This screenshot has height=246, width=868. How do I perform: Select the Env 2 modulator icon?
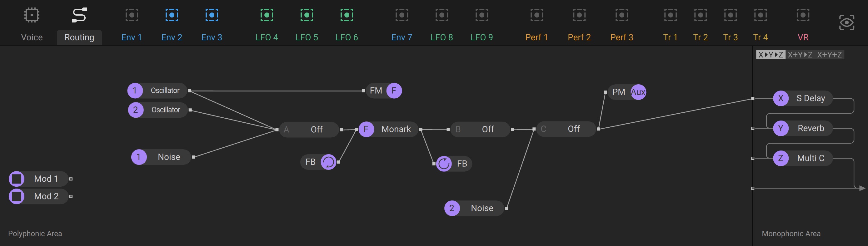(172, 15)
